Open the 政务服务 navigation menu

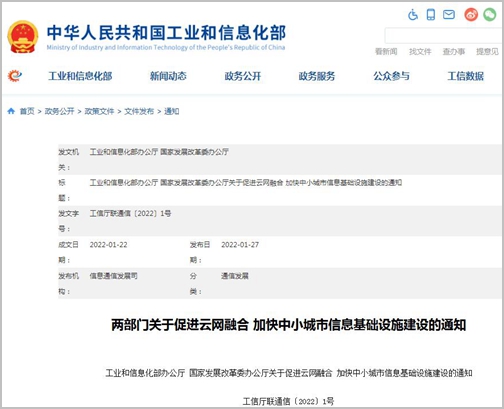coord(317,76)
